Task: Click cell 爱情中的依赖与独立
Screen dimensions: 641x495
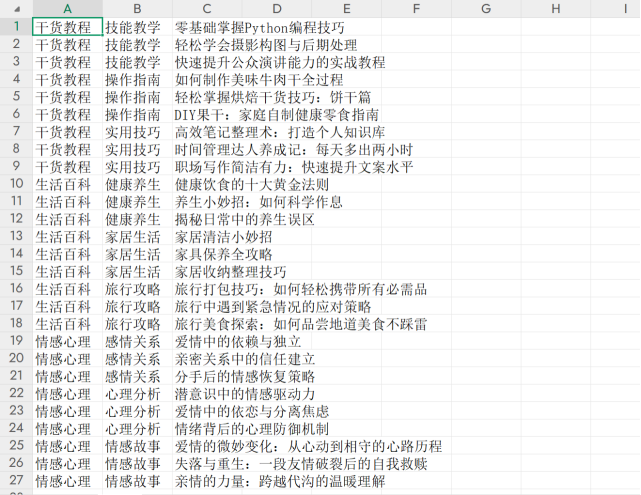Action: [x=238, y=341]
